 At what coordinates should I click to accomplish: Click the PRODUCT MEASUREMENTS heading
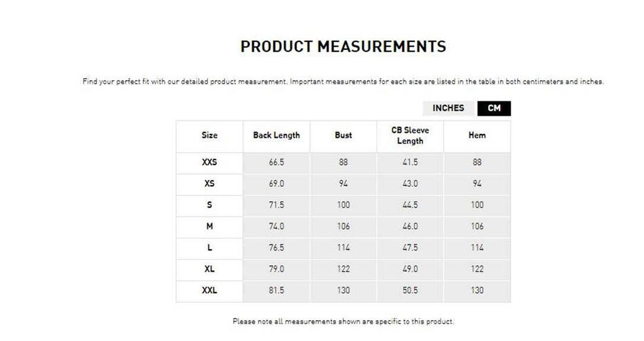click(x=343, y=47)
